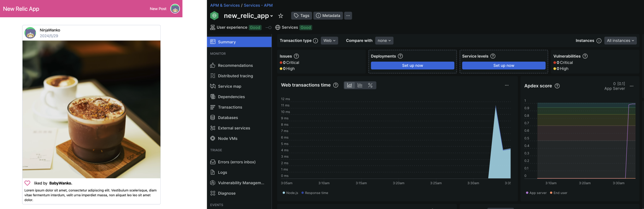
Task: Favorite new_relic_app with the star icon
Action: tap(281, 16)
